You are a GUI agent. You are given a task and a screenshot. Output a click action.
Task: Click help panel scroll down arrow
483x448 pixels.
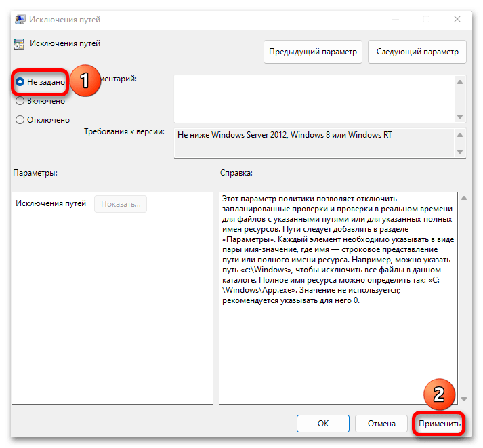(464, 399)
